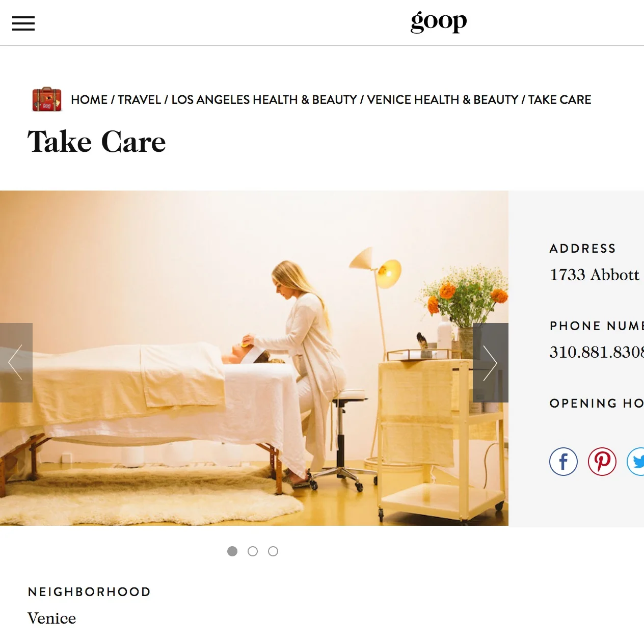
Task: Share via the Pinterest icon
Action: coord(602,462)
